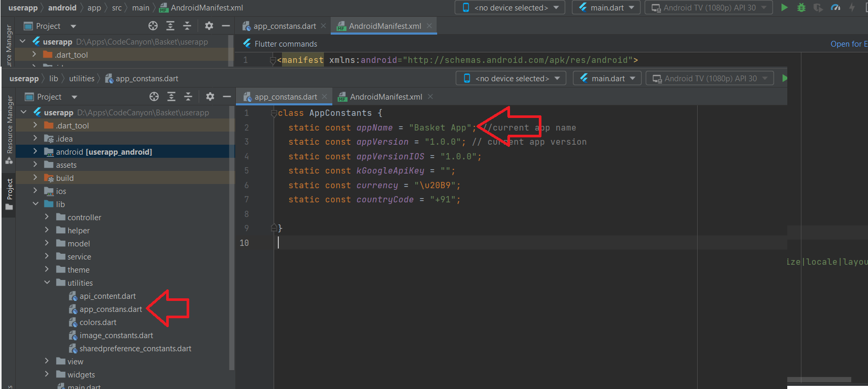Open Android TV (1080p) API 30 dropdown in front window

tap(710, 78)
